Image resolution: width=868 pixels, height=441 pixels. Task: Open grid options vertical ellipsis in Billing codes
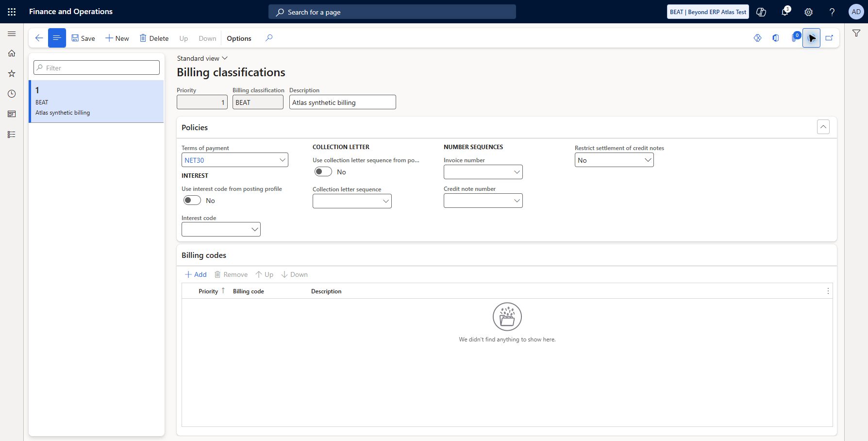click(828, 291)
